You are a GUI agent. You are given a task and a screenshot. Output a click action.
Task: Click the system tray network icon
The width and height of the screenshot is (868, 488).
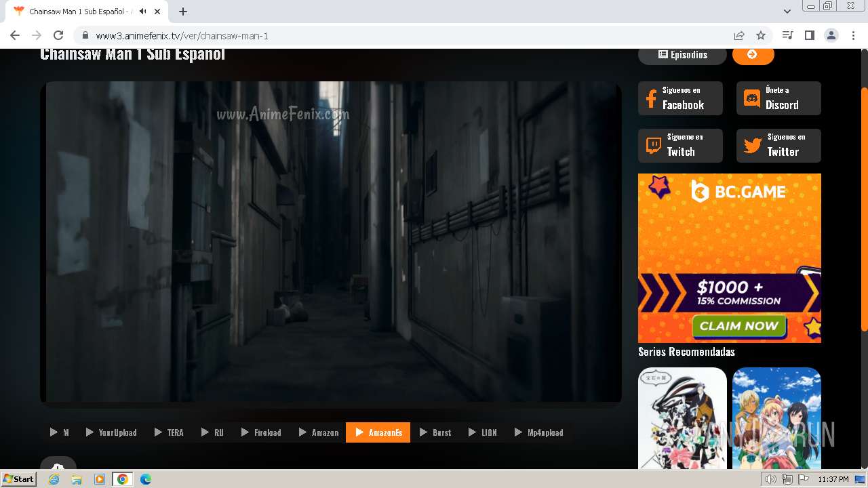(787, 479)
